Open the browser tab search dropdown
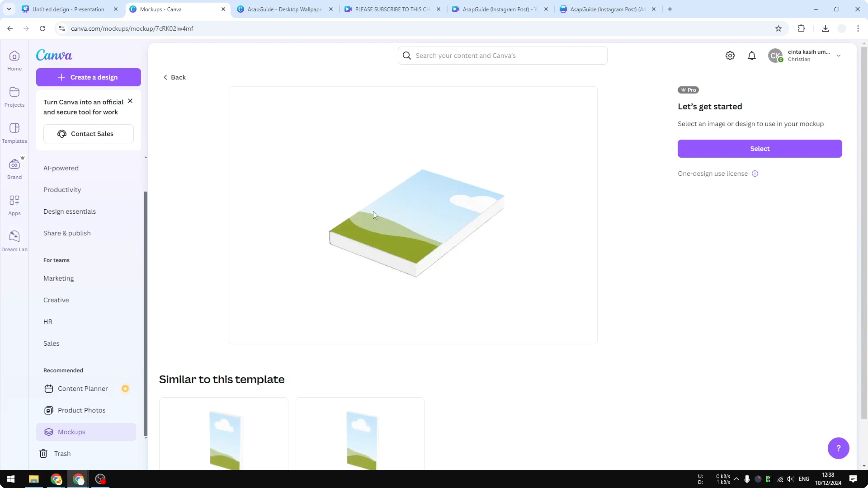This screenshot has width=868, height=488. click(9, 9)
